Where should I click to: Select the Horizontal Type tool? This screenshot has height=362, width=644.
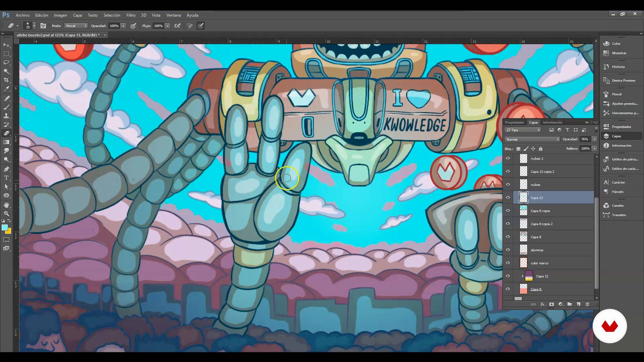click(6, 178)
